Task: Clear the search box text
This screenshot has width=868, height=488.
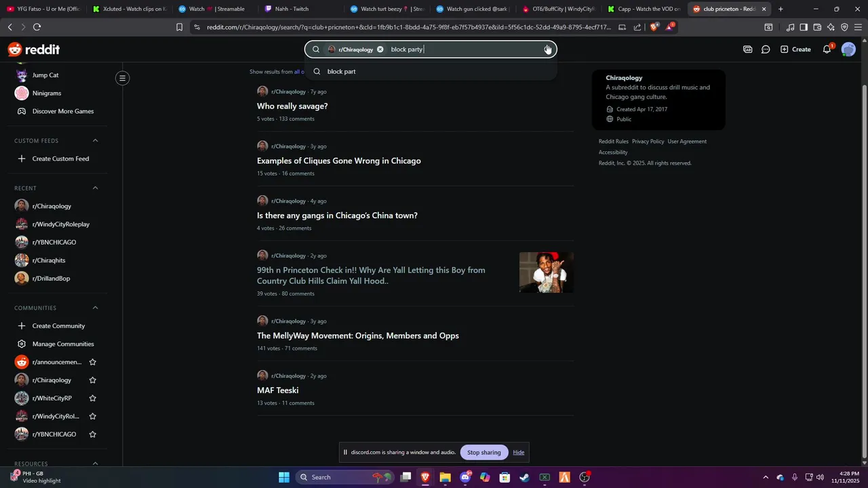Action: pyautogui.click(x=547, y=49)
